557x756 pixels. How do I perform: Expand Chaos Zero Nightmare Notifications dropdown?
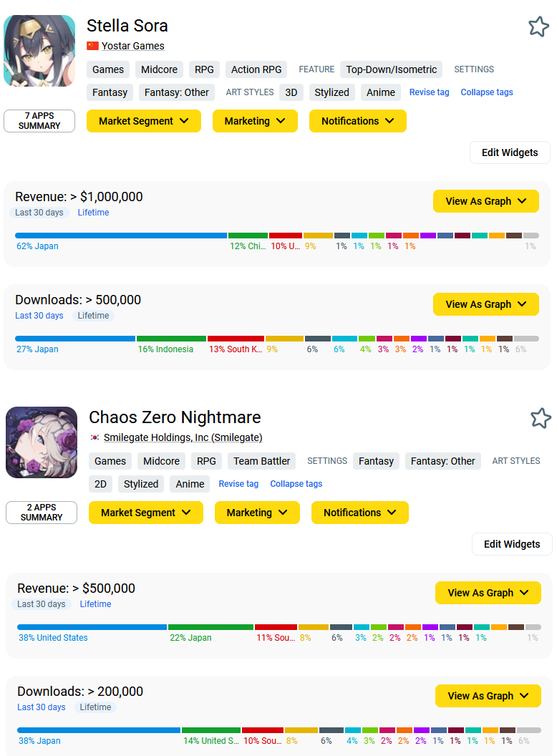coord(360,513)
